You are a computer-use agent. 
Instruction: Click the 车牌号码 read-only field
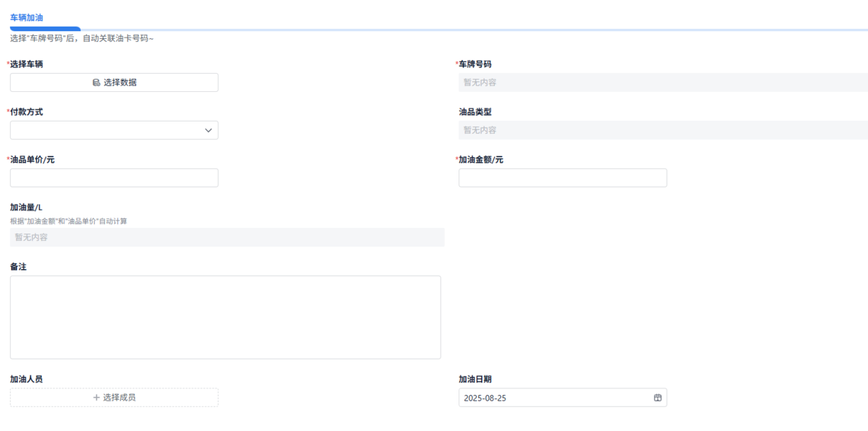tap(663, 82)
